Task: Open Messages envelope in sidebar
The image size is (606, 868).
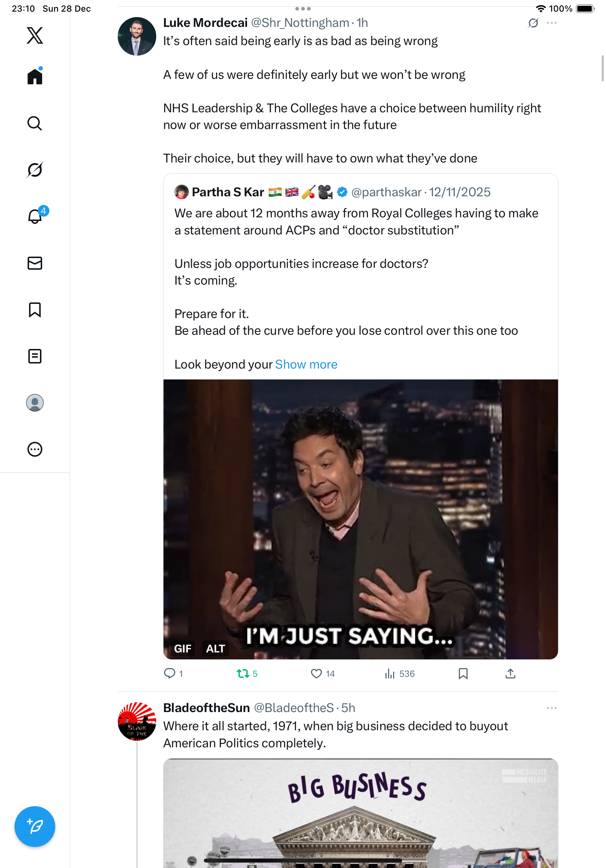Action: click(x=35, y=263)
